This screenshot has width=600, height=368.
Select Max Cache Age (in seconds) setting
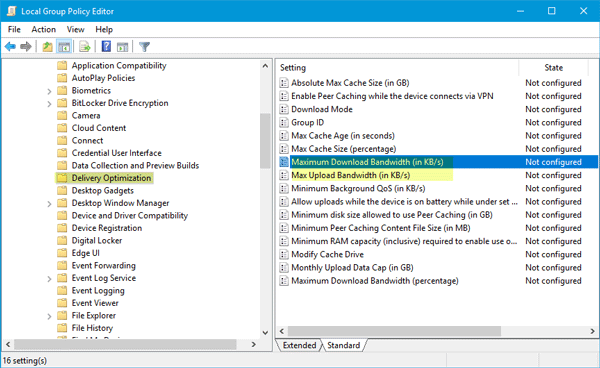pos(343,136)
